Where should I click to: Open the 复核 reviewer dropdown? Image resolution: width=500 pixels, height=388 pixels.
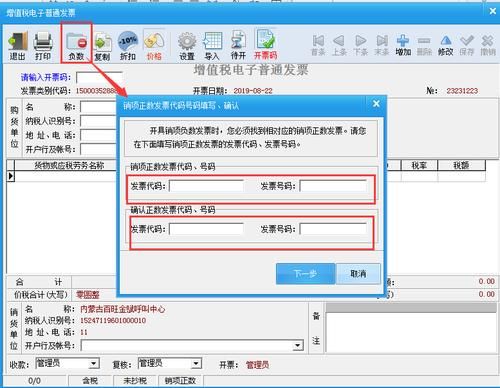point(197,363)
